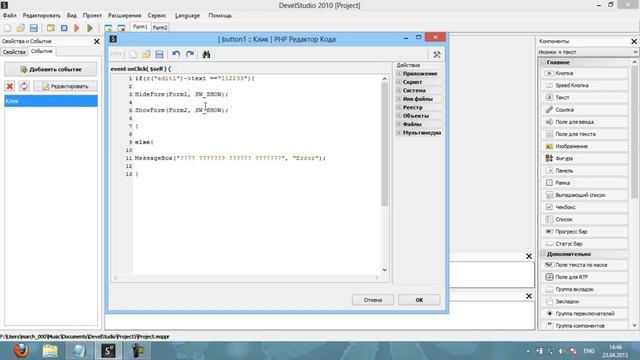This screenshot has width=640, height=360.
Task: Open File Explorer from the taskbar
Action: click(50, 351)
